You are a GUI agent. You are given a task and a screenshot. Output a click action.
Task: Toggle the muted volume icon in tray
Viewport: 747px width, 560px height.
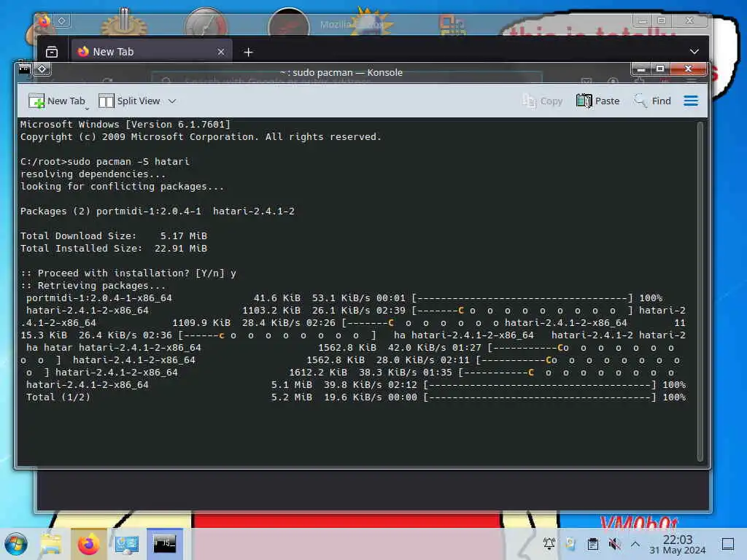click(614, 544)
